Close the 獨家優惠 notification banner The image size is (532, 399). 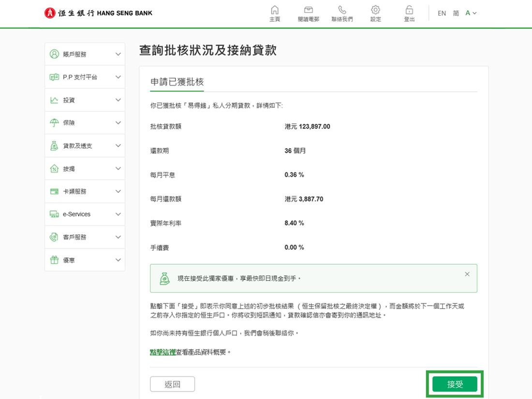pos(467,274)
